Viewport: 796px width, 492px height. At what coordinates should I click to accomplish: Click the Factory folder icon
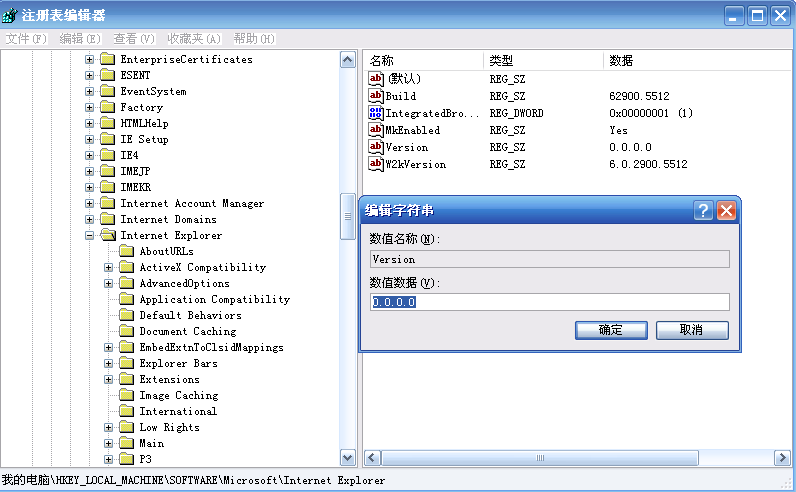107,107
